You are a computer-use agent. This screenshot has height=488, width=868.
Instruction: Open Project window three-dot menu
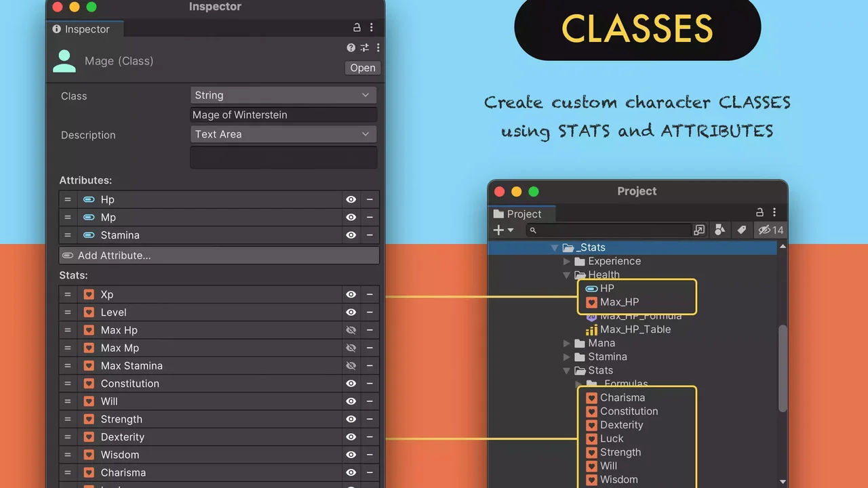(774, 212)
